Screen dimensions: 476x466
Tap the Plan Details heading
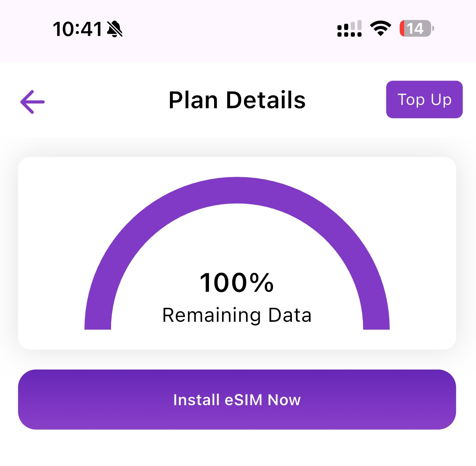237,100
